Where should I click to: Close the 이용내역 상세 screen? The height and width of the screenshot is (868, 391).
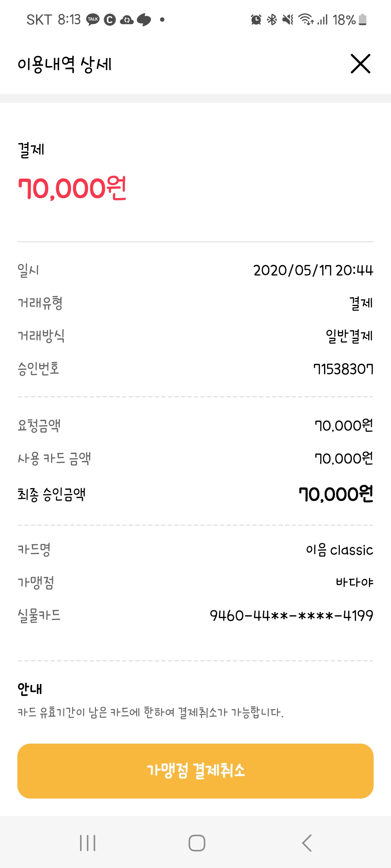(x=360, y=64)
